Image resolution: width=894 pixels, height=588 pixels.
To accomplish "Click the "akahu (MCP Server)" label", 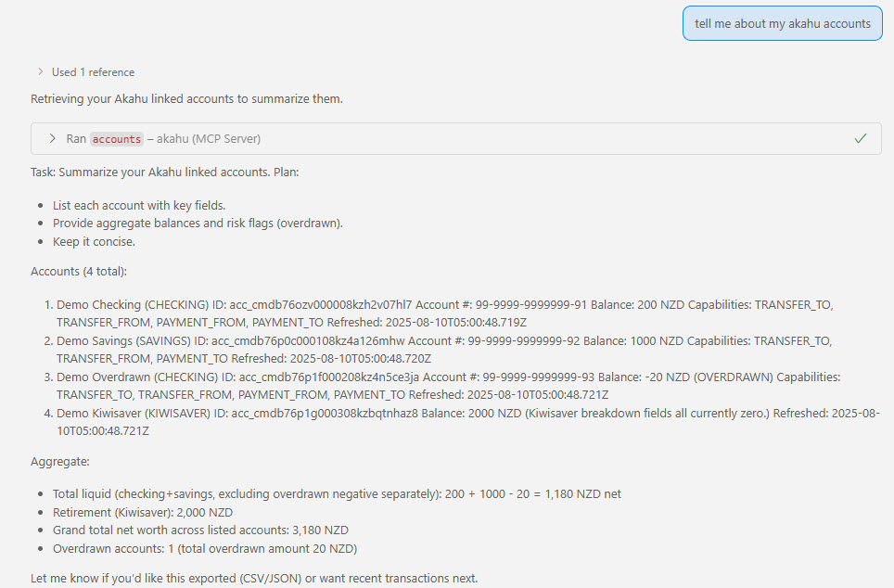I will (x=209, y=139).
